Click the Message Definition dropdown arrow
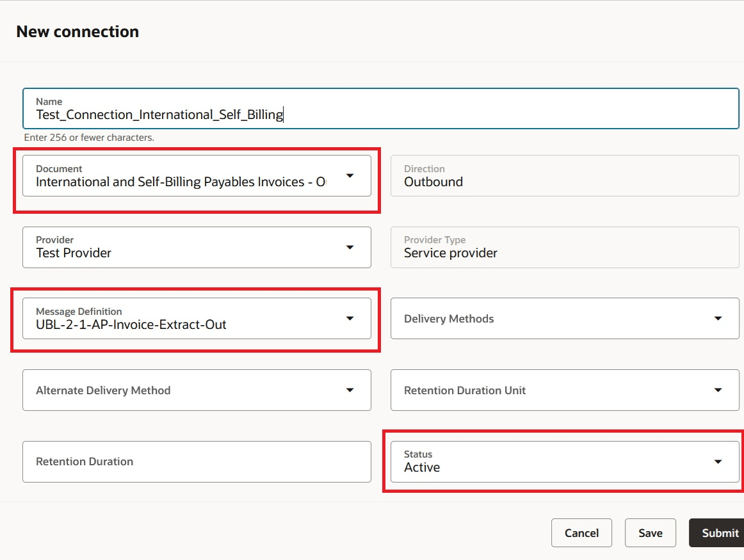Screen dimensions: 744x560 point(350,318)
